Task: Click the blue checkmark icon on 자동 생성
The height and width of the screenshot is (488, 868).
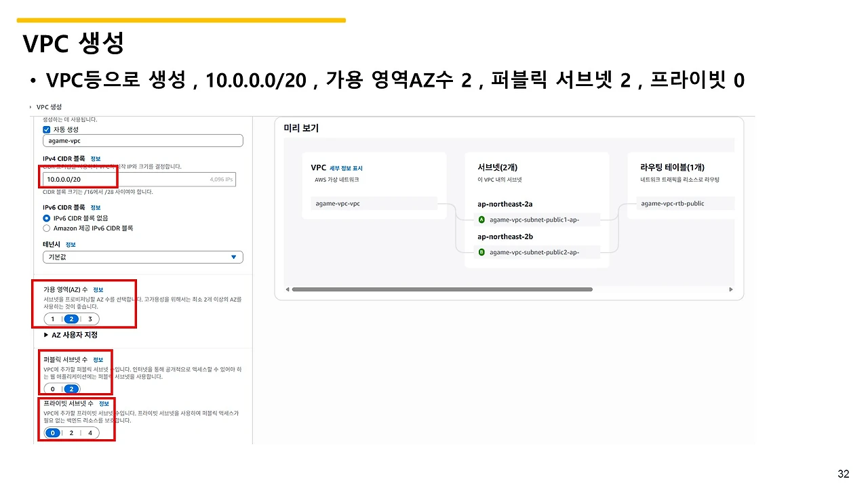Action: (x=46, y=129)
